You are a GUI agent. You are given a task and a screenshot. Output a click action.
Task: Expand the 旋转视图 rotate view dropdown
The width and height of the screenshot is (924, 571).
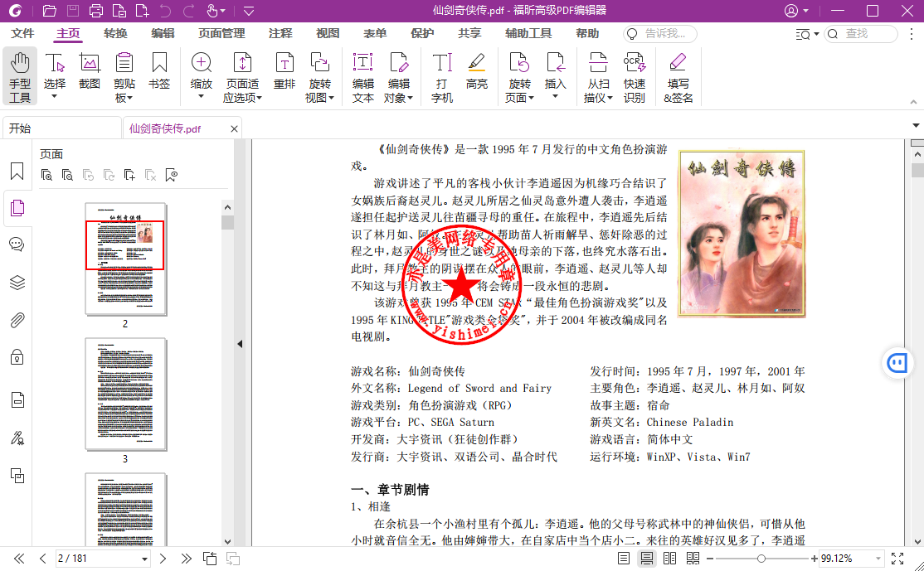coord(331,99)
